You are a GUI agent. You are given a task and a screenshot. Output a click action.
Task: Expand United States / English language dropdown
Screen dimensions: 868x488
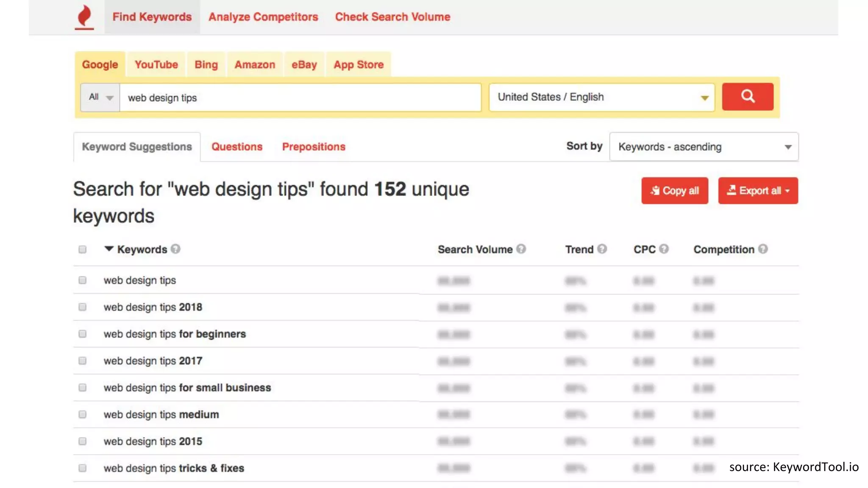tap(602, 97)
